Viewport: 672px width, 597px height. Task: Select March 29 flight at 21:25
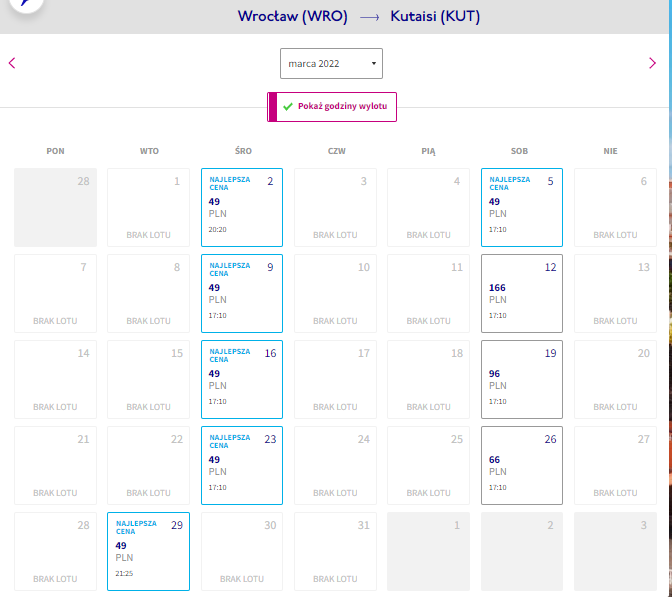click(x=148, y=552)
